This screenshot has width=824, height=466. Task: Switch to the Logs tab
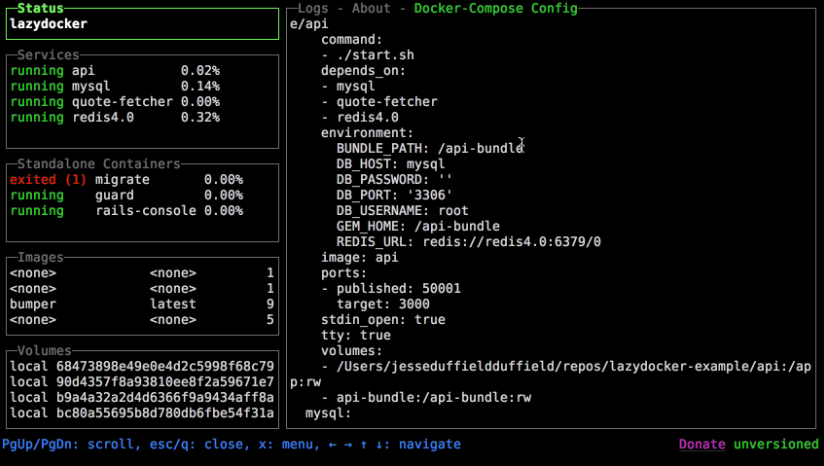[314, 9]
